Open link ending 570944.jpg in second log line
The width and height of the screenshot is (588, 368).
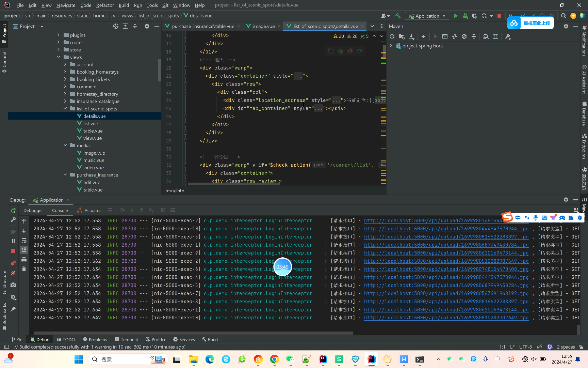click(x=446, y=229)
